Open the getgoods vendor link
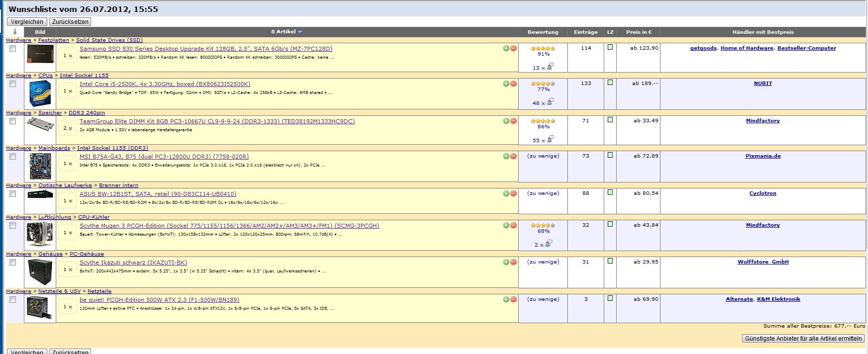The width and height of the screenshot is (868, 354). tap(703, 48)
